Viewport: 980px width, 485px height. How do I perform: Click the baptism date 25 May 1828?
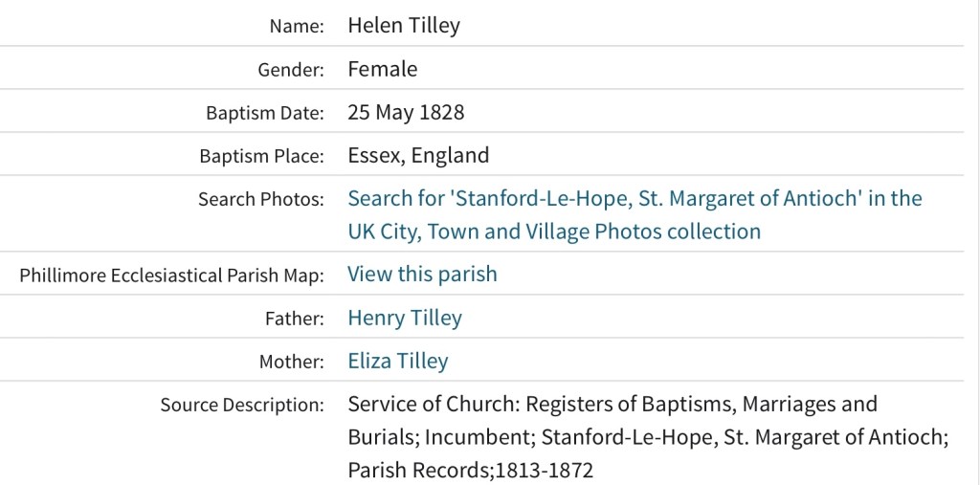tap(406, 112)
